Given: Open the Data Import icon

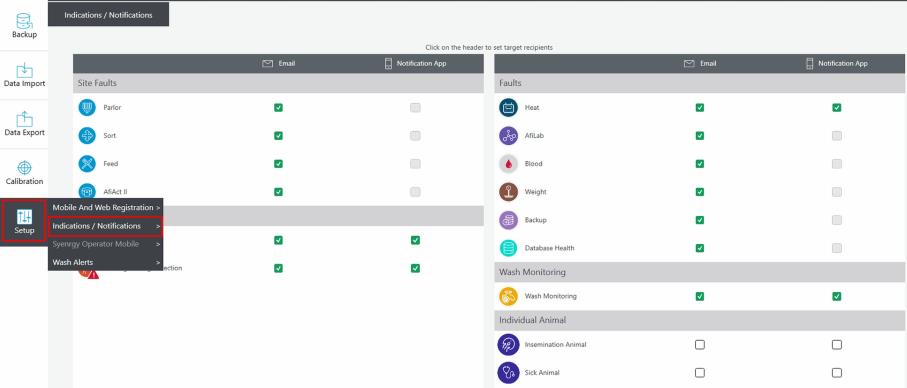Looking at the screenshot, I should 24,70.
